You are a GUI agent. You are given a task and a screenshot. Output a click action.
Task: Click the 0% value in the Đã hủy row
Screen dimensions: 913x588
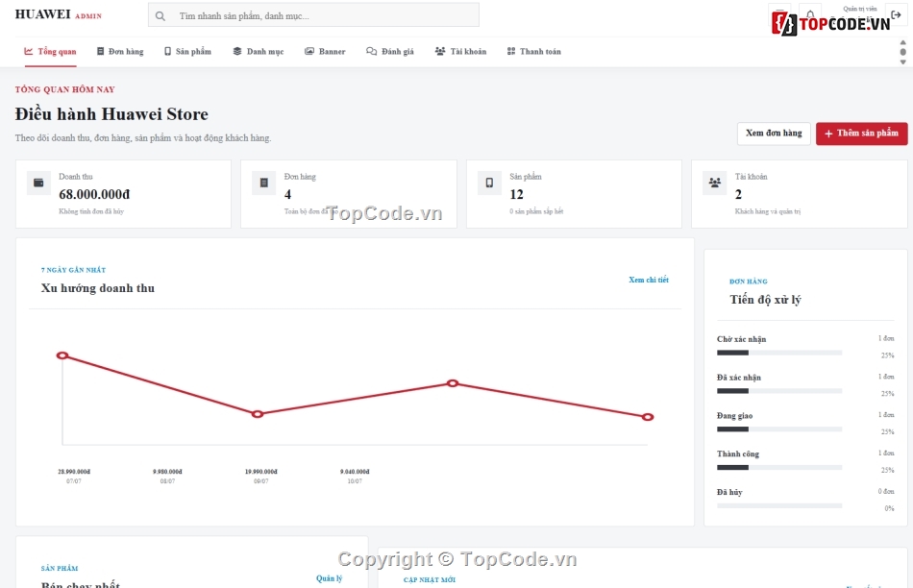point(889,508)
